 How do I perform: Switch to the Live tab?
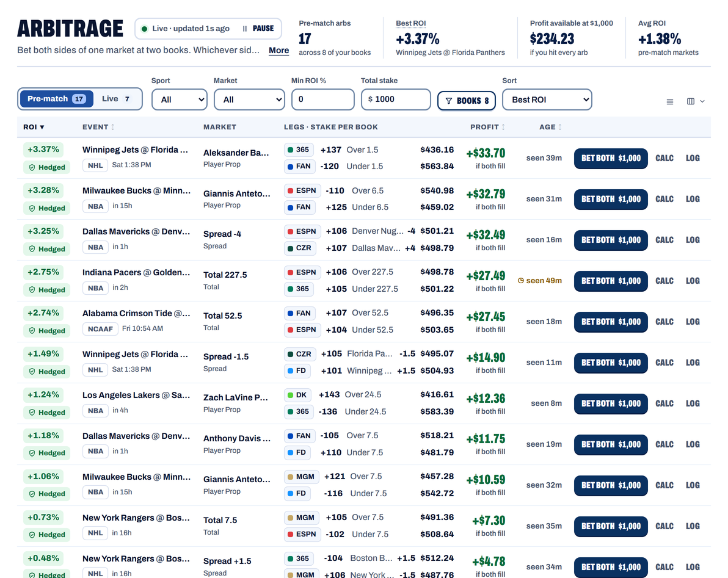coord(115,99)
